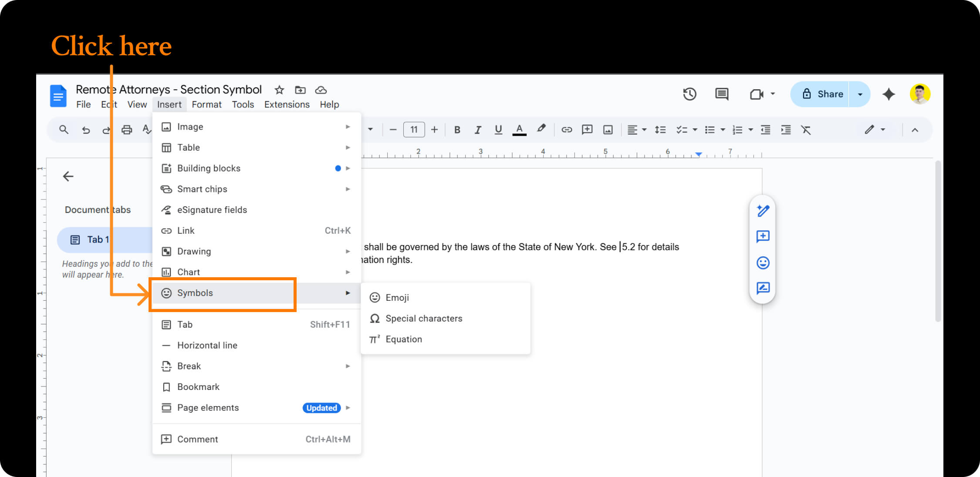Open the Help menu
The height and width of the screenshot is (477, 980).
pos(329,104)
